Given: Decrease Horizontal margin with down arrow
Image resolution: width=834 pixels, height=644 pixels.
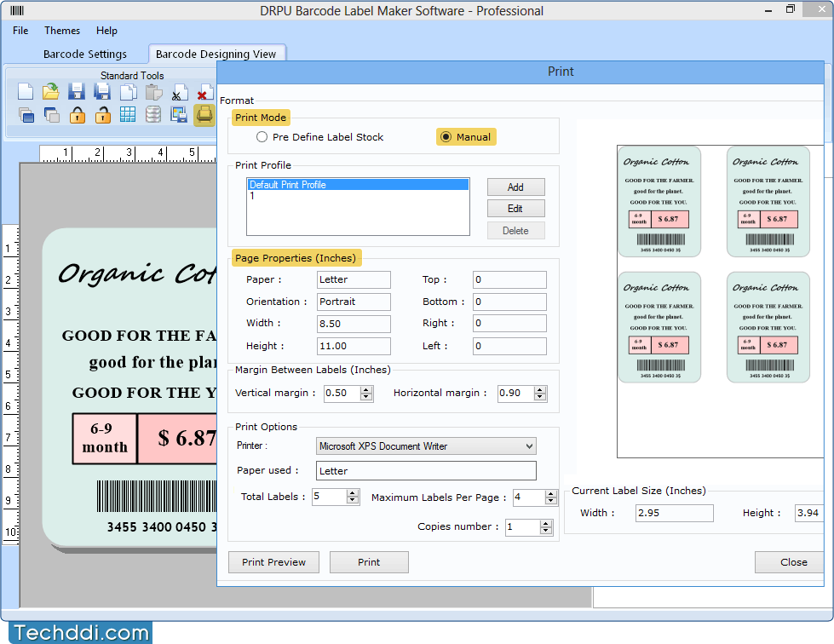Looking at the screenshot, I should [540, 397].
